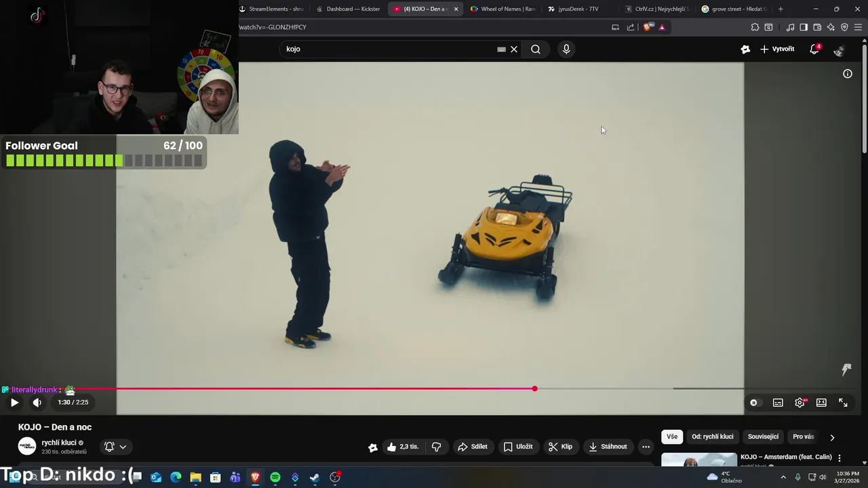Open the Brave Shields lion icon
Viewport: 868px width, 488px height.
(x=648, y=27)
